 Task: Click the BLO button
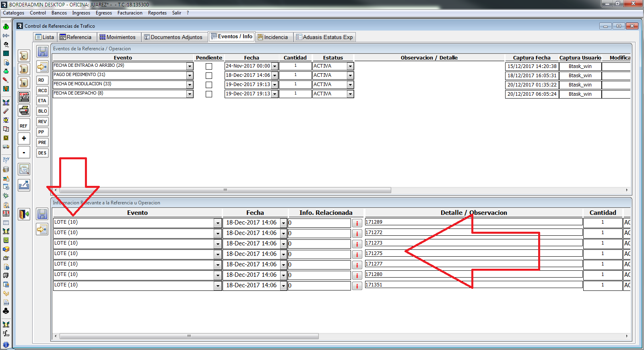(42, 111)
